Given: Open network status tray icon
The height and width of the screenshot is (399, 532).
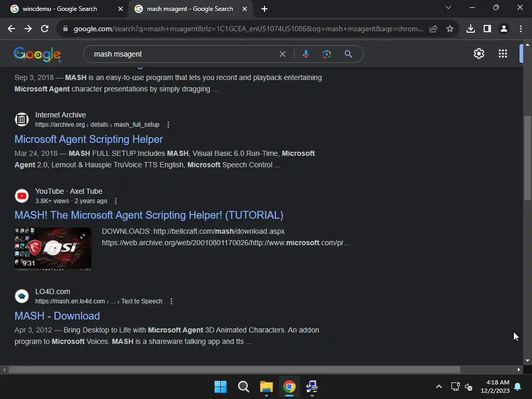Looking at the screenshot, I should pos(455,387).
